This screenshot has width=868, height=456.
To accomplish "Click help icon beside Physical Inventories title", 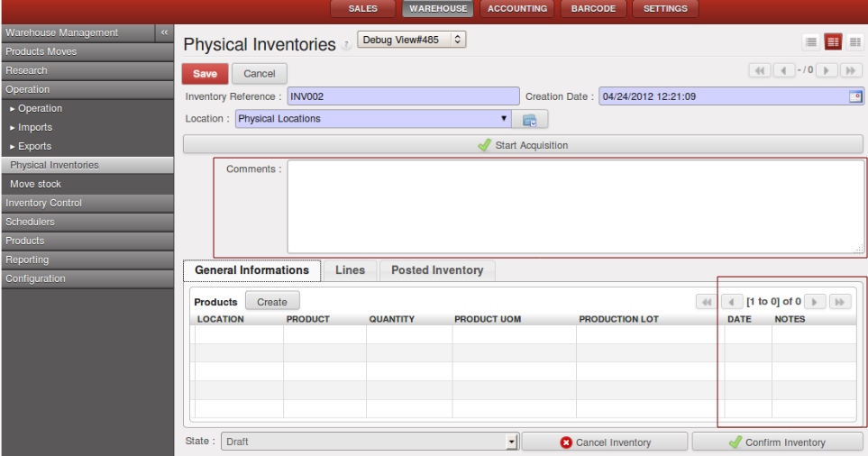I will [x=346, y=46].
